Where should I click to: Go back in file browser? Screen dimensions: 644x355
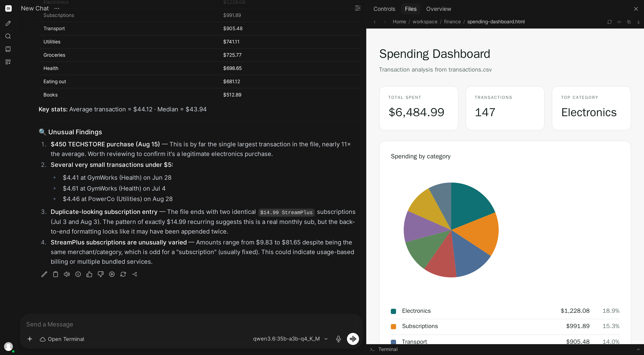(x=375, y=22)
